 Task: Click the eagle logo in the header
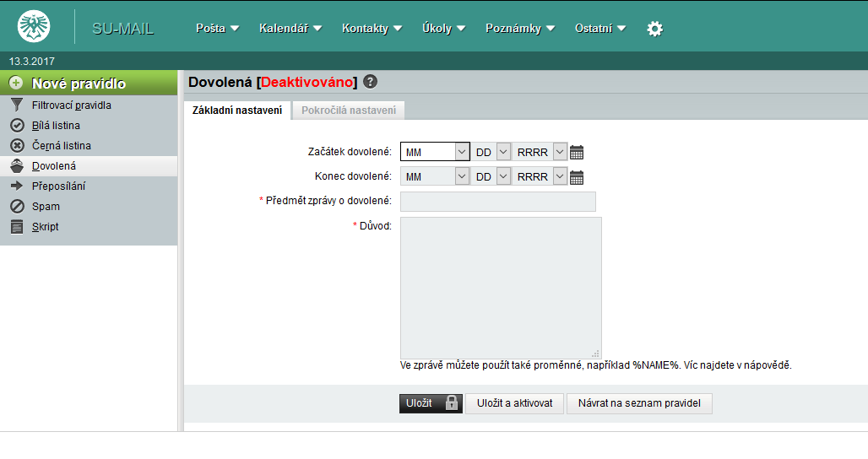click(34, 26)
